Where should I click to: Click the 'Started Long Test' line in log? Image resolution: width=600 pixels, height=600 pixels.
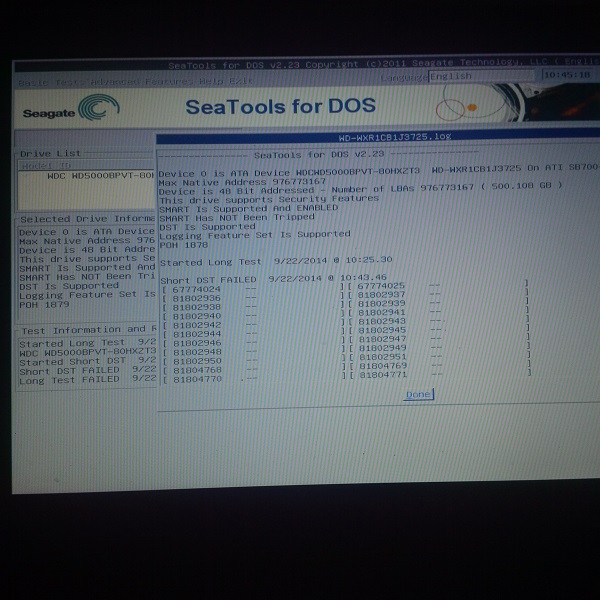276,261
